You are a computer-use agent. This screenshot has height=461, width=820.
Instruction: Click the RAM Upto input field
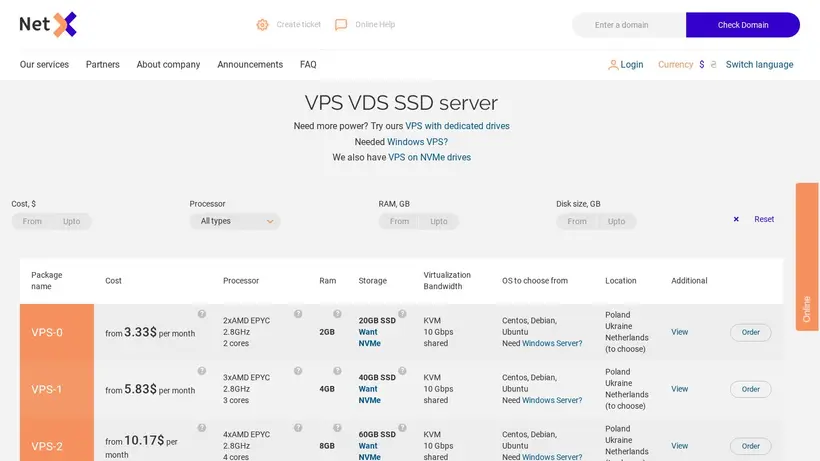point(439,222)
